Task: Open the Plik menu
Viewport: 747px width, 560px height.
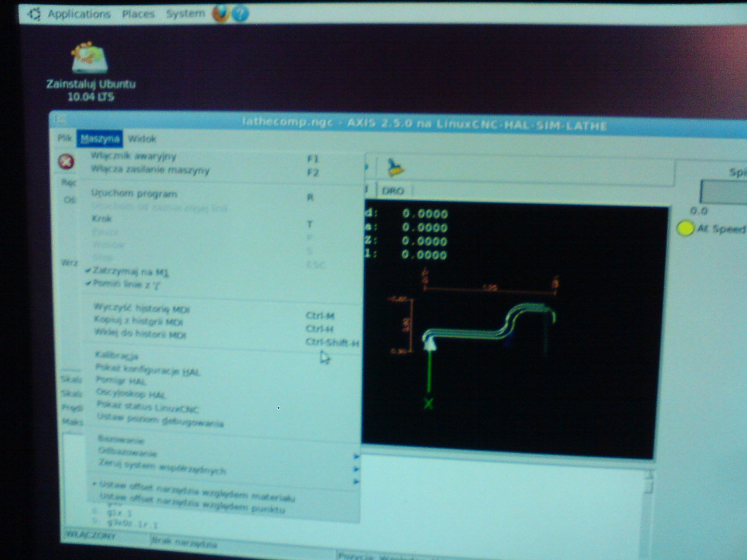Action: click(x=64, y=138)
